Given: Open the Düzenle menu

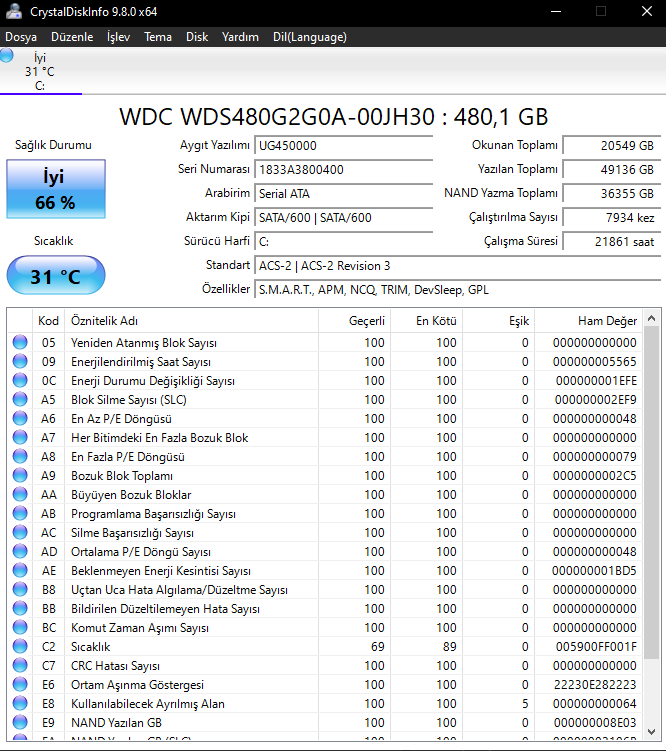Looking at the screenshot, I should [x=72, y=37].
